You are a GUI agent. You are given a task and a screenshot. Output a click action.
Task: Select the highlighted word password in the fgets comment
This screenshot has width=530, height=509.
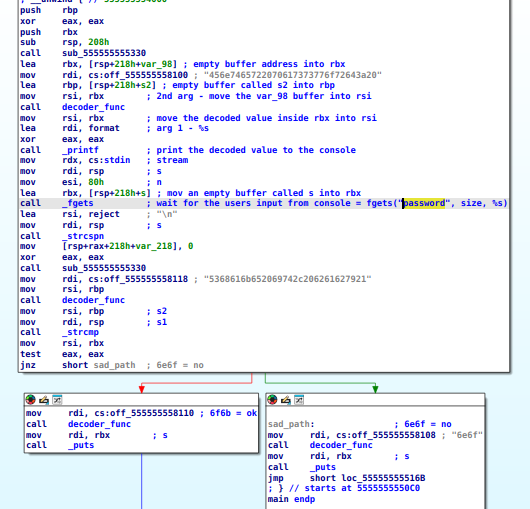(424, 203)
